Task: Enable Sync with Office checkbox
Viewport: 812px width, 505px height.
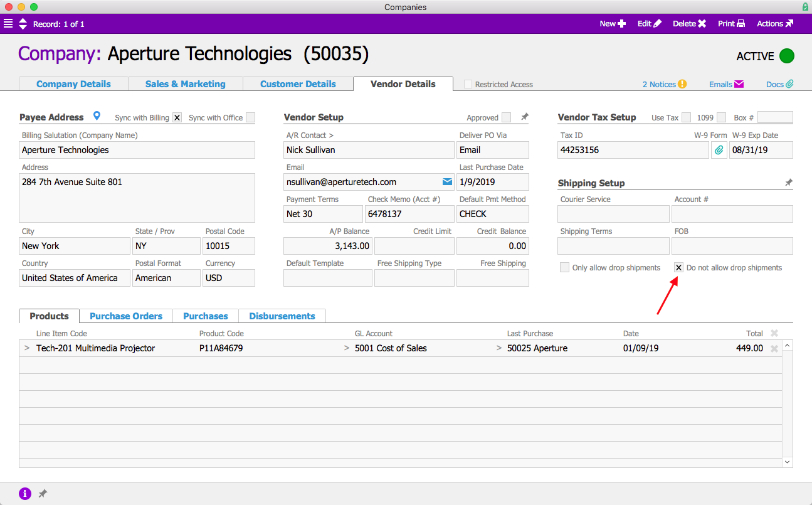Action: click(250, 117)
